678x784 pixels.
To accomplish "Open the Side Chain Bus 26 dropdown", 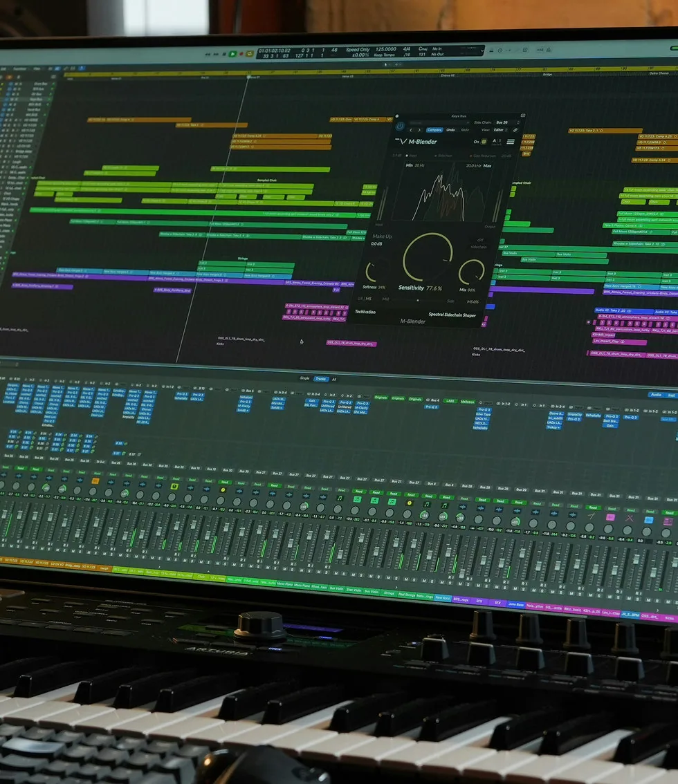I will point(507,122).
